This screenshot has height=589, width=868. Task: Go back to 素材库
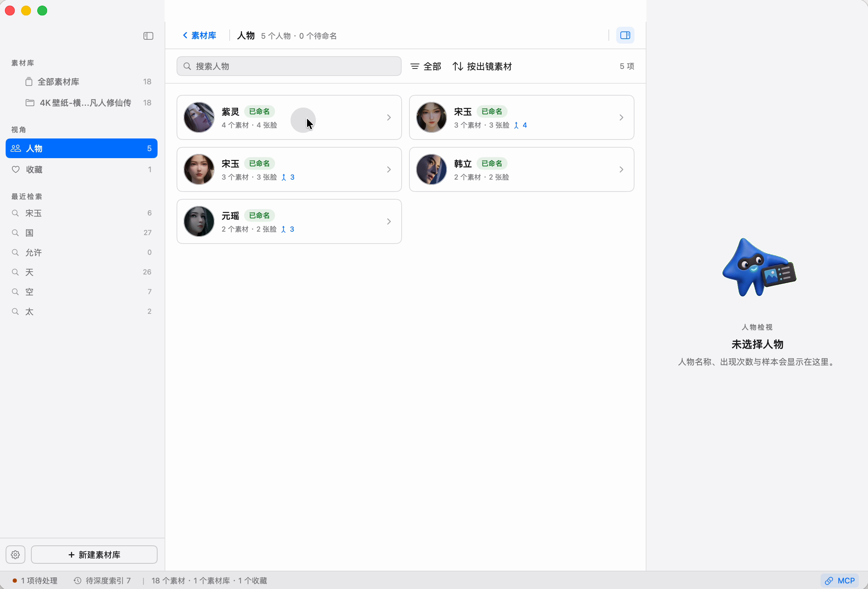point(199,35)
